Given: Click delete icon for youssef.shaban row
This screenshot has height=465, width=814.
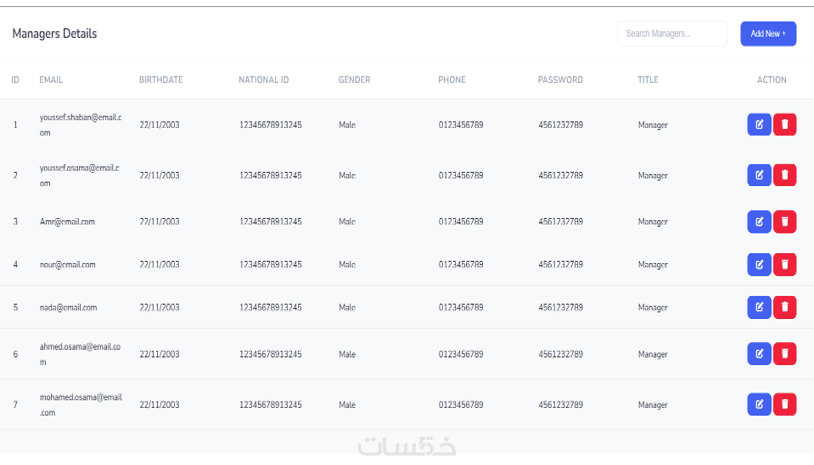Looking at the screenshot, I should click(x=785, y=124).
